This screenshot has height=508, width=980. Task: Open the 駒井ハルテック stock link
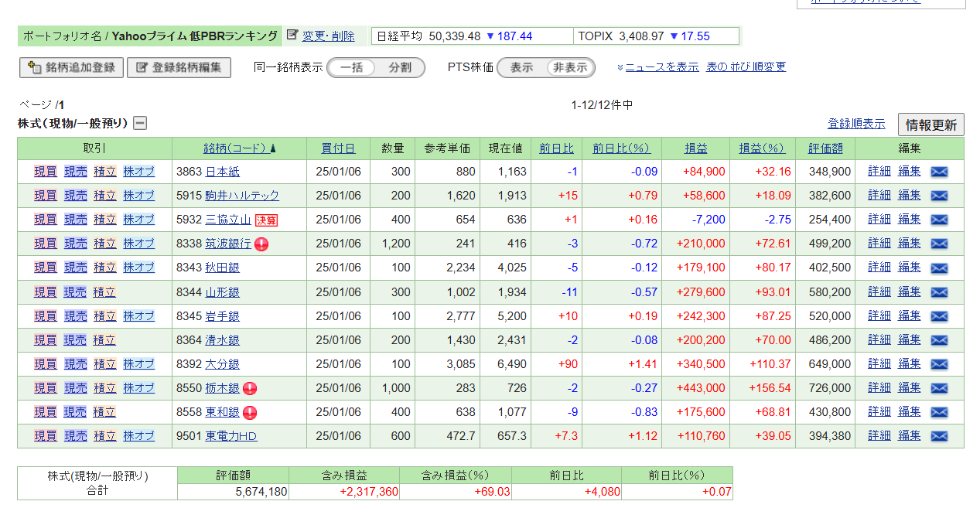241,196
